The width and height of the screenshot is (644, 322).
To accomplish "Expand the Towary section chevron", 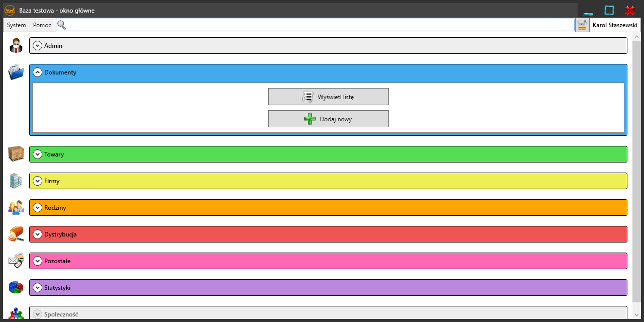I will click(x=37, y=154).
